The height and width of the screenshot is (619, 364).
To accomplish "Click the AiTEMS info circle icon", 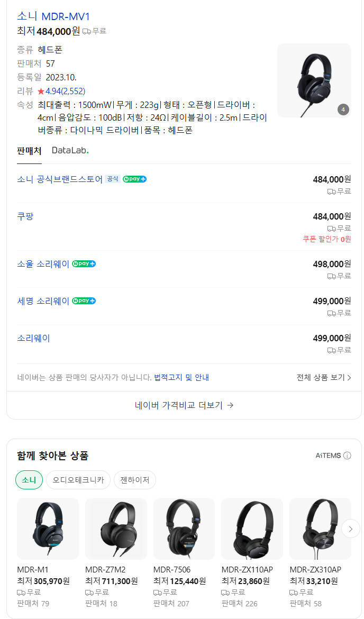I will pyautogui.click(x=347, y=456).
